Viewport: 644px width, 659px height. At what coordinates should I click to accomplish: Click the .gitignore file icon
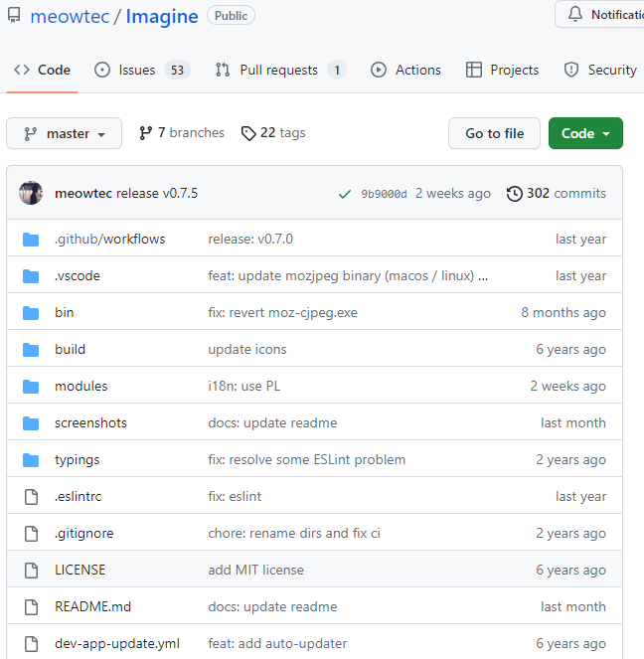(31, 534)
